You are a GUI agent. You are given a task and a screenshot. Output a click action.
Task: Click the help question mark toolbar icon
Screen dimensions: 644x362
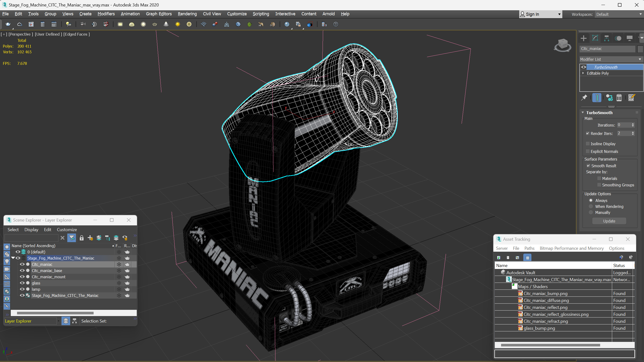pyautogui.click(x=336, y=24)
